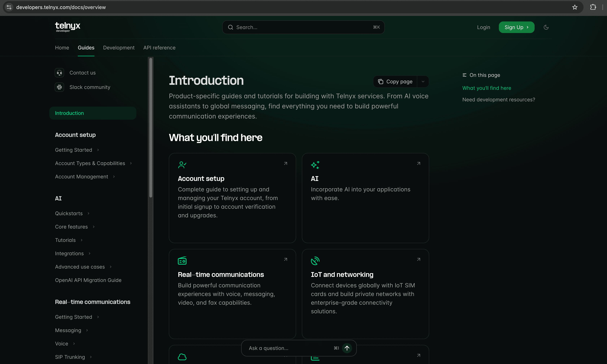Jump to Need development resources section
The width and height of the screenshot is (607, 364).
[498, 100]
